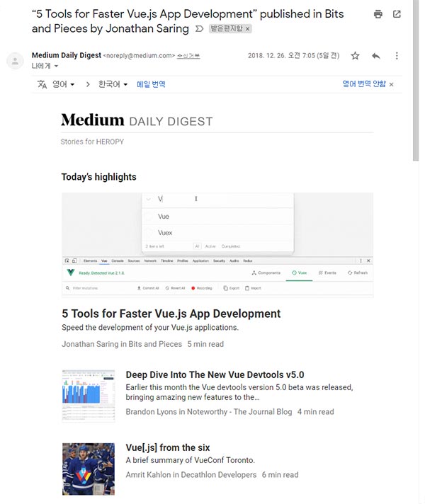The width and height of the screenshot is (425, 504).
Task: Open 'Deep Dive Into The New Vue Devtools v5.0'
Action: coord(215,374)
